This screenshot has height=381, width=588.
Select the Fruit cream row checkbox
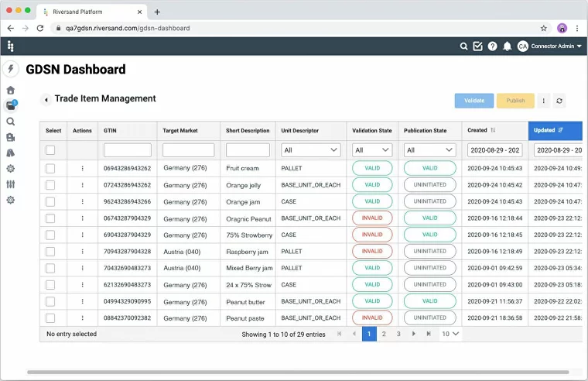50,169
